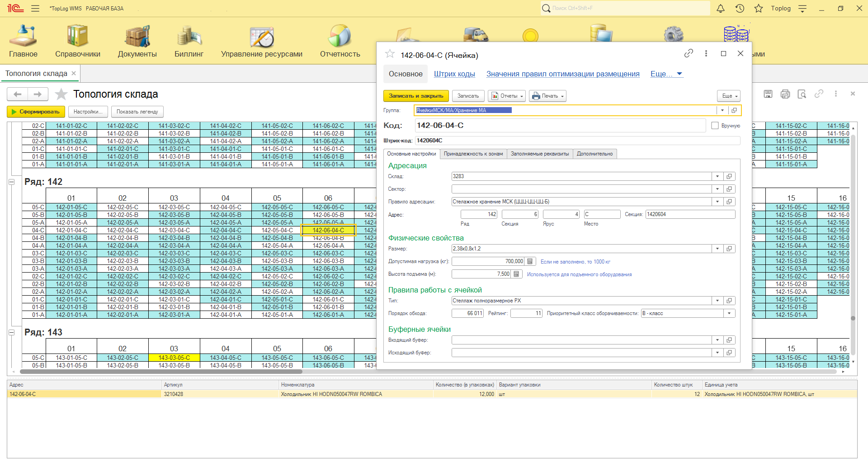Open Значения правил оптимизации размещения

point(563,74)
